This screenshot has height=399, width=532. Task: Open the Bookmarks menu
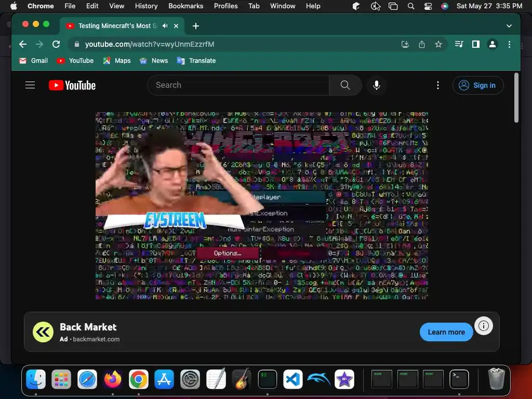(x=185, y=6)
